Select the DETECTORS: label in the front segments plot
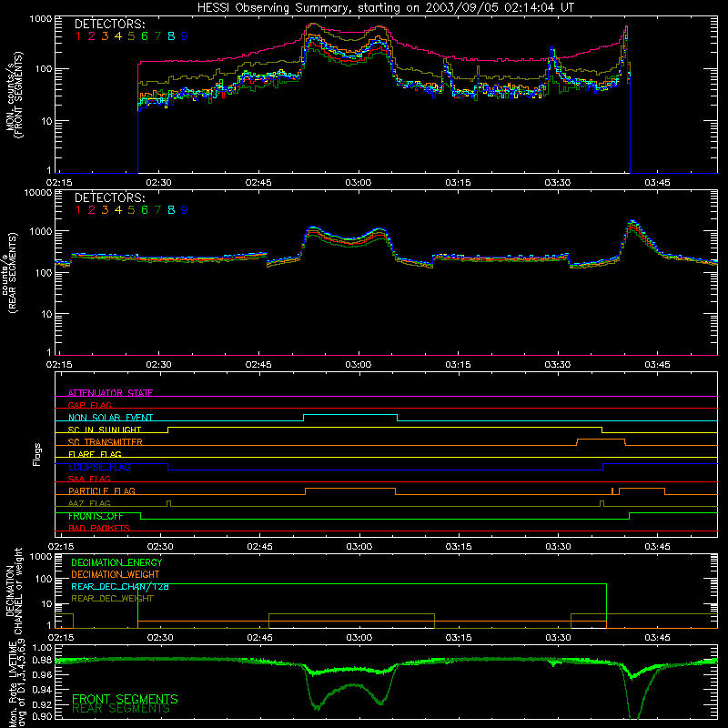This screenshot has width=728, height=728. [x=110, y=25]
